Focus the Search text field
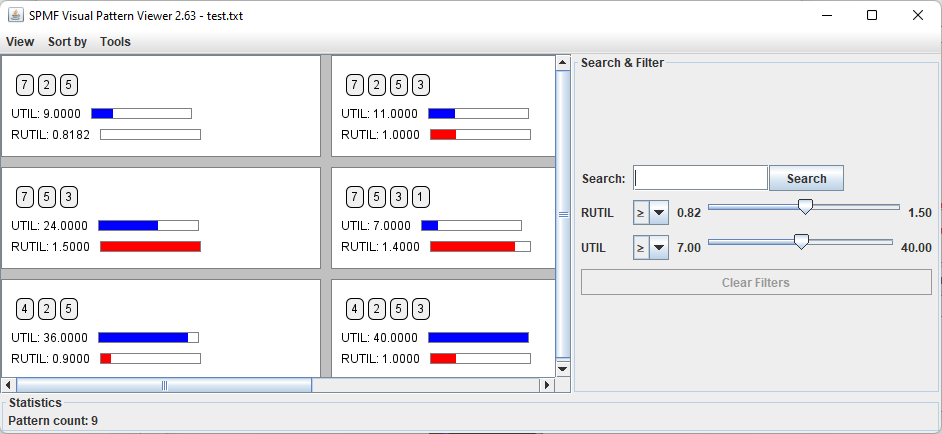Viewport: 942px width, 434px height. tap(700, 178)
